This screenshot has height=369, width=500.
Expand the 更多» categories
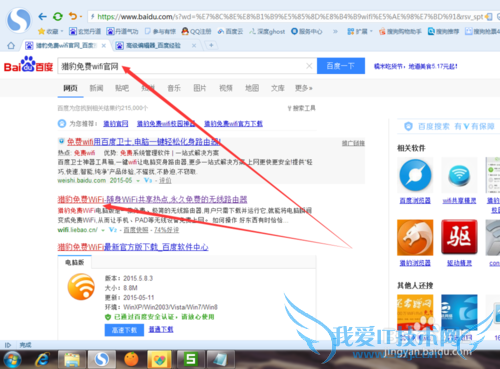pyautogui.click(x=304, y=88)
